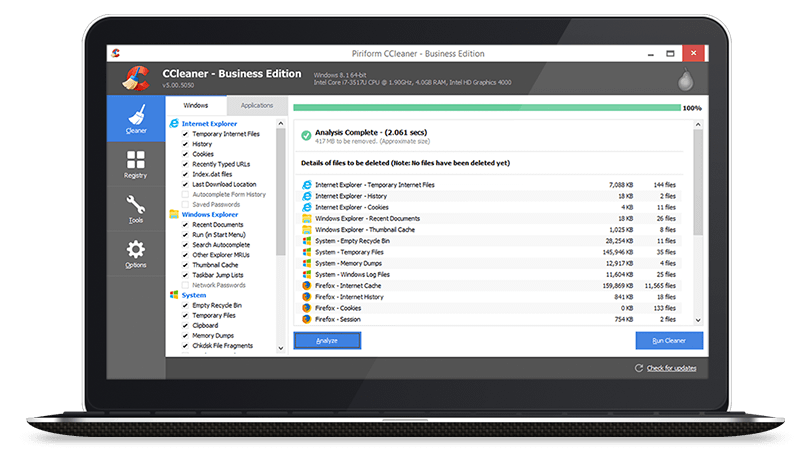
Task: Click down arrow of results scrollbar
Action: (698, 320)
